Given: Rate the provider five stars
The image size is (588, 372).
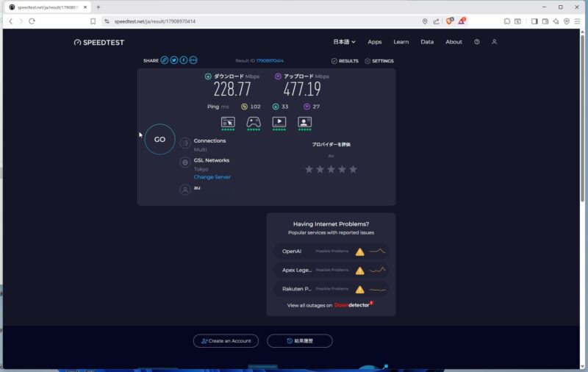Looking at the screenshot, I should click(354, 170).
